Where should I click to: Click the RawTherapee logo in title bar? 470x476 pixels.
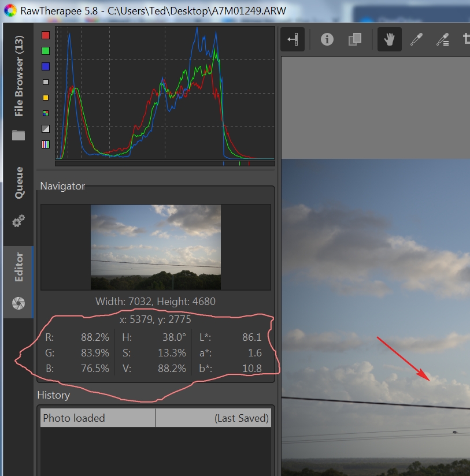pyautogui.click(x=10, y=10)
